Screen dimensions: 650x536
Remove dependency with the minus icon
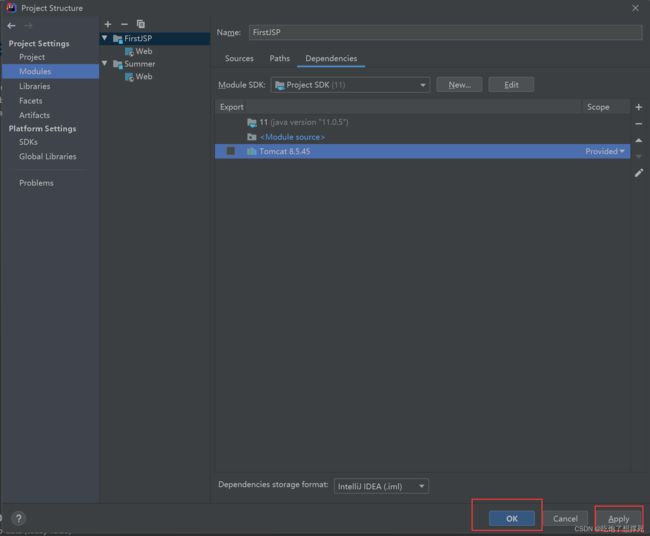pos(638,124)
